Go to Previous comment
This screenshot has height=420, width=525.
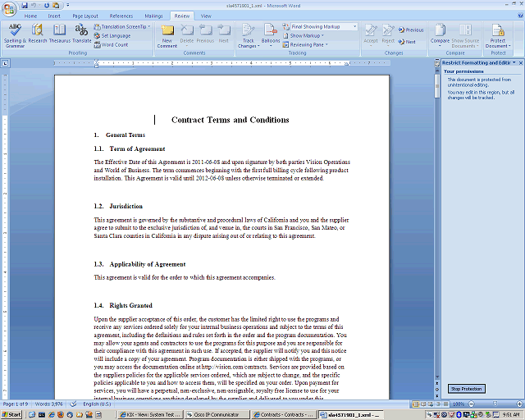click(205, 34)
